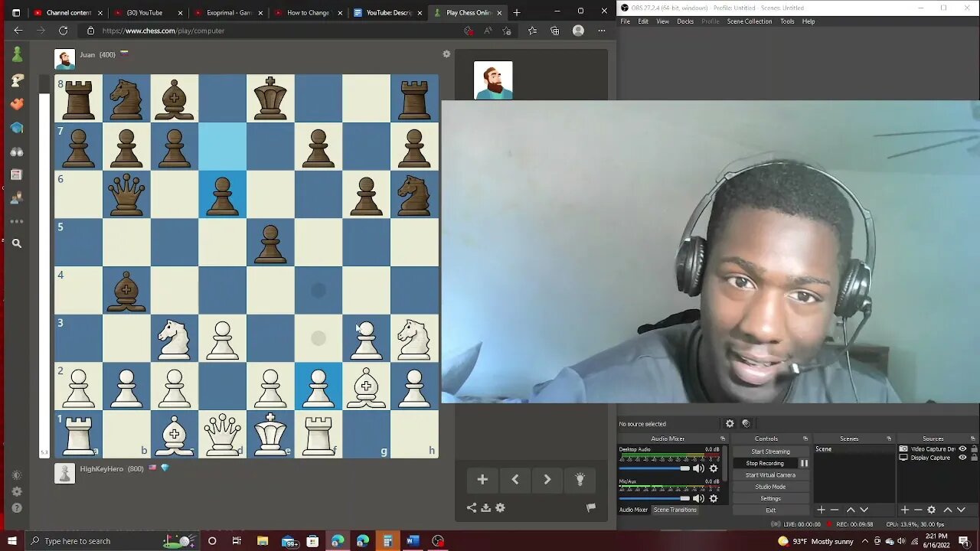Resign using the flag icon
Viewport: 980px width, 551px height.
(591, 507)
